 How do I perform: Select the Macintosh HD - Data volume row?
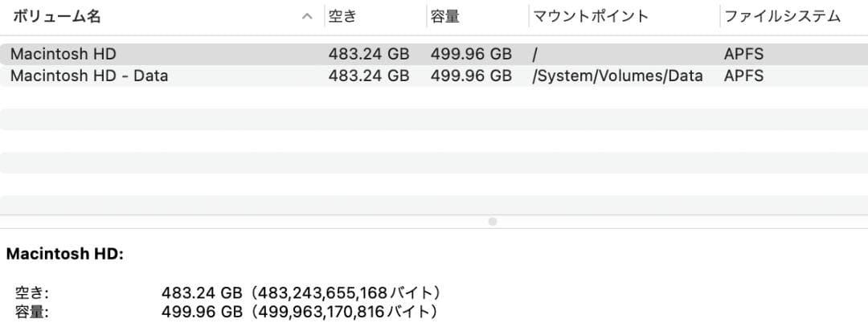point(434,76)
